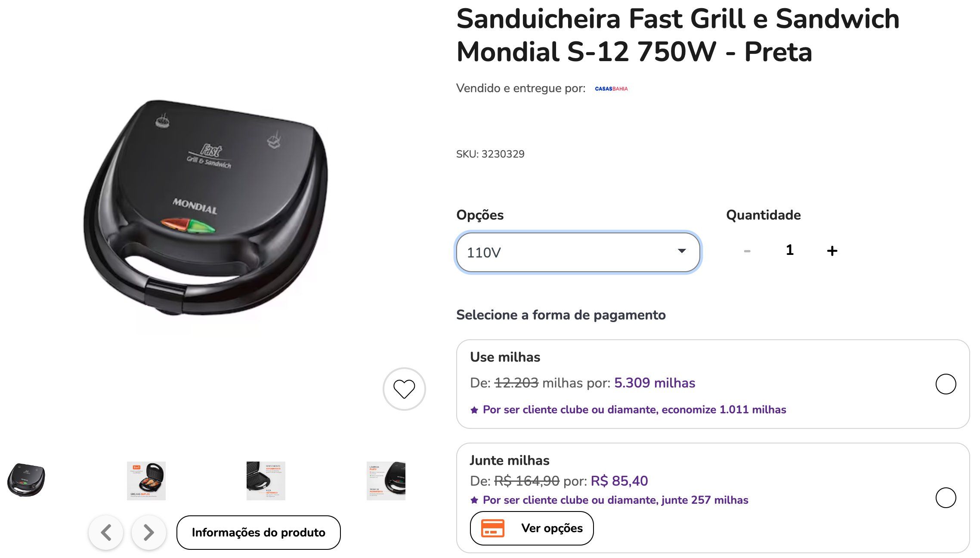
Task: Click the product title heading
Action: click(x=678, y=35)
